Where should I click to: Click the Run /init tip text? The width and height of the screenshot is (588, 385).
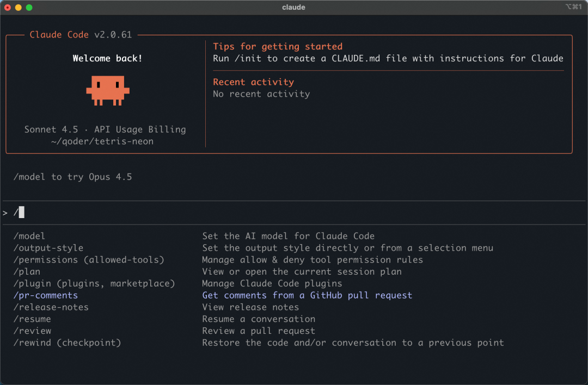pos(388,58)
